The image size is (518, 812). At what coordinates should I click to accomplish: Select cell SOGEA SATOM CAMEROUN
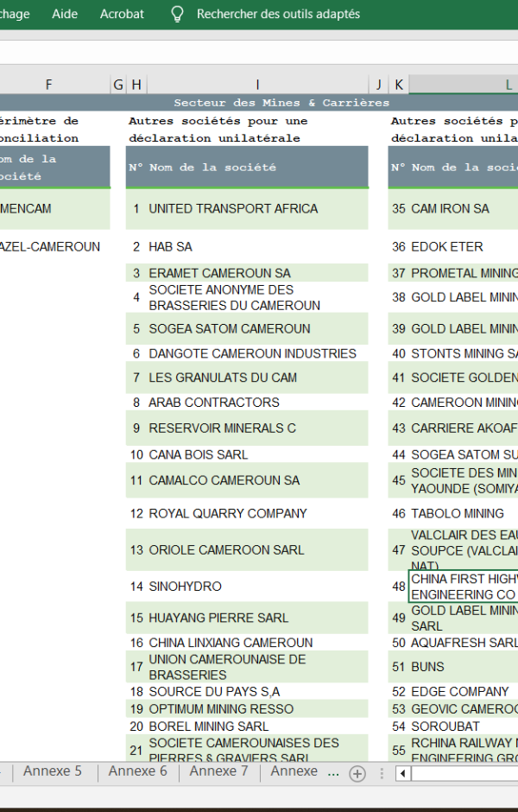tap(258, 328)
